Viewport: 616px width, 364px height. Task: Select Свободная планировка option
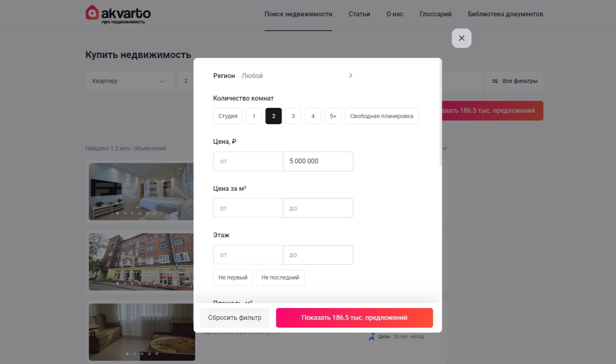click(382, 116)
